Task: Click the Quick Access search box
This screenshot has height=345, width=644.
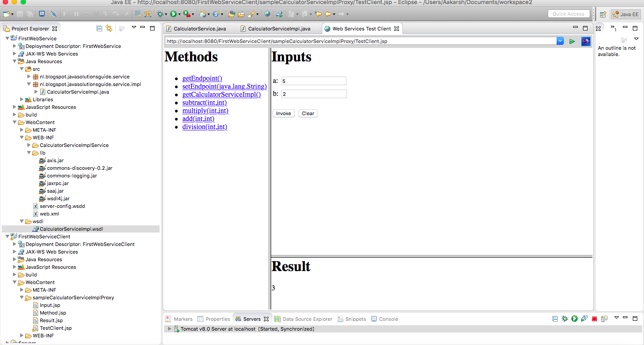Action: coord(568,14)
